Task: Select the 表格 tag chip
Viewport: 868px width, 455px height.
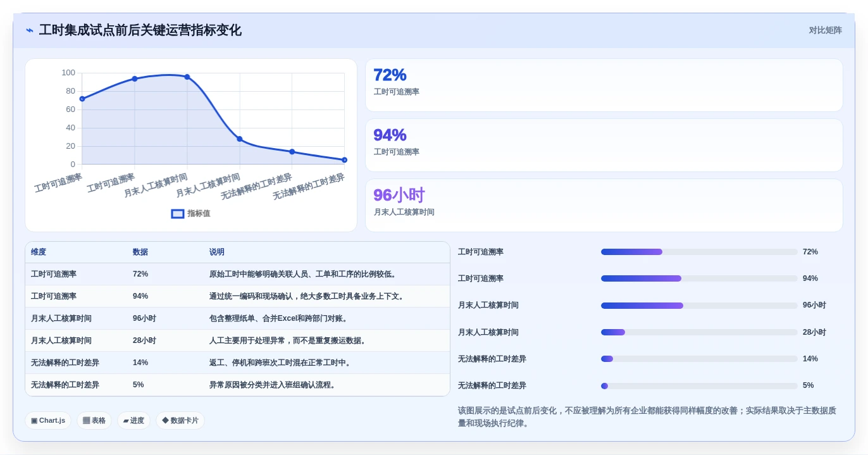Action: tap(94, 420)
